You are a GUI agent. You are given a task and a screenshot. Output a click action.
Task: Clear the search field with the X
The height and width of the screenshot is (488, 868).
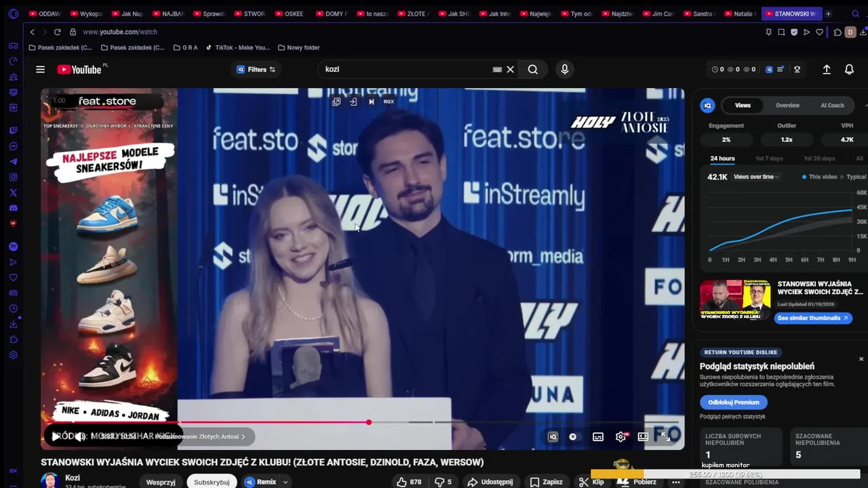coord(511,69)
